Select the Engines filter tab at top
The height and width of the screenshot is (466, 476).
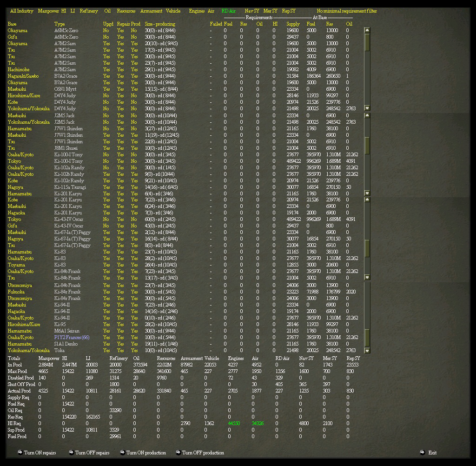point(197,11)
